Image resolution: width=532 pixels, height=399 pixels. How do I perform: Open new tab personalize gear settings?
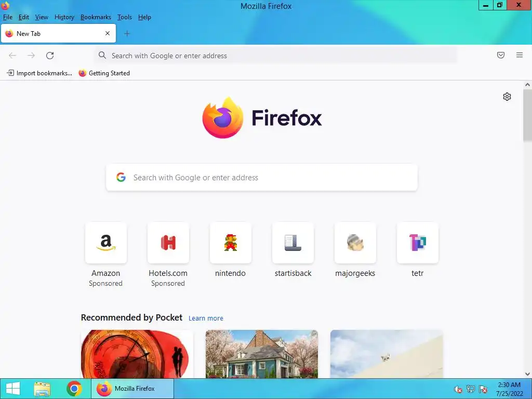(507, 97)
